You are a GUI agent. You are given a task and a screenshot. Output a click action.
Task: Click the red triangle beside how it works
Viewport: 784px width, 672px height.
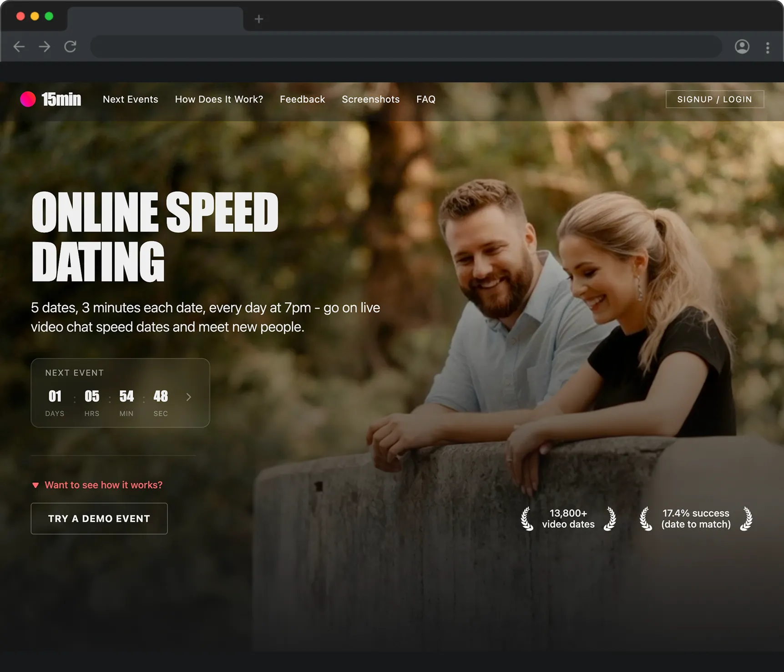35,485
